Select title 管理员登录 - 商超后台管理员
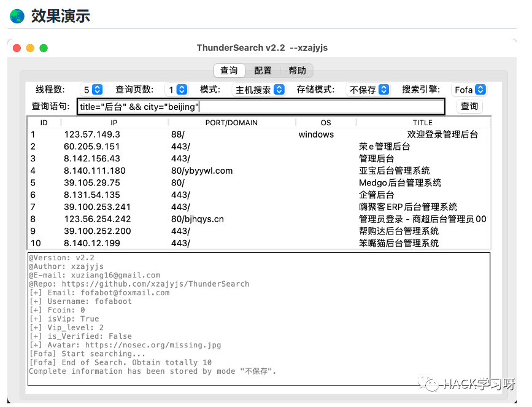532x407 pixels. tap(423, 219)
